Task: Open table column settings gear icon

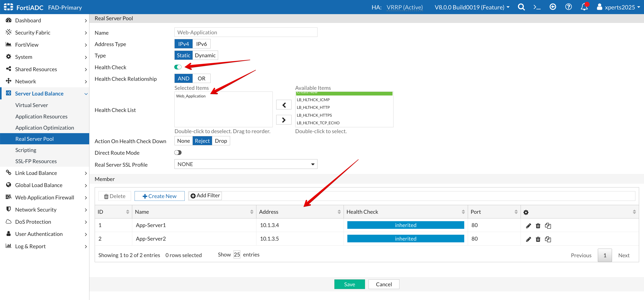Action: click(x=526, y=212)
